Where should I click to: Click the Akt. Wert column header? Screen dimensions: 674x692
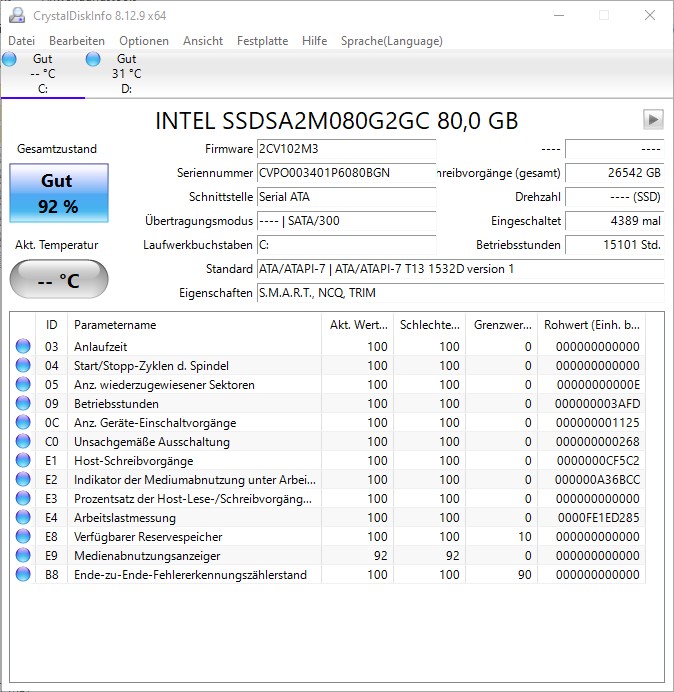tap(358, 325)
